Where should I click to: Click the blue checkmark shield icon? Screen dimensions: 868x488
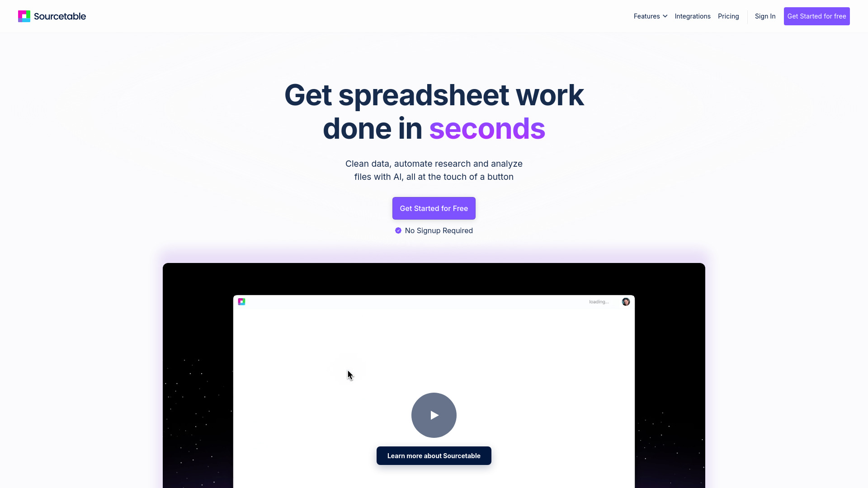click(398, 230)
